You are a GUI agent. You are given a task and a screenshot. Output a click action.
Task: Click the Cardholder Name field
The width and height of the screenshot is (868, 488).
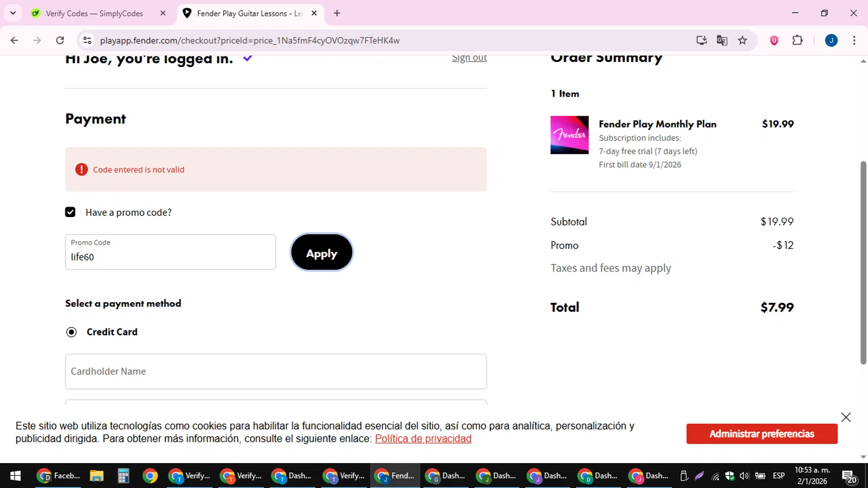(276, 372)
